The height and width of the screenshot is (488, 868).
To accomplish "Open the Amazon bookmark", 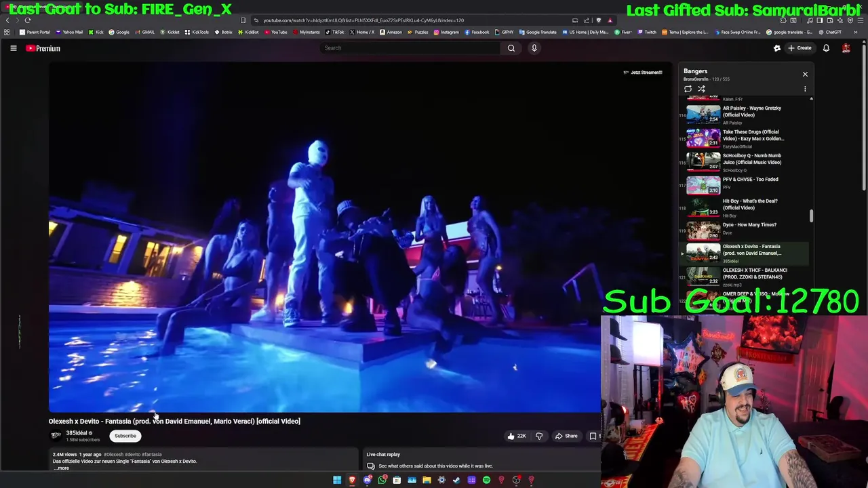I will point(391,32).
